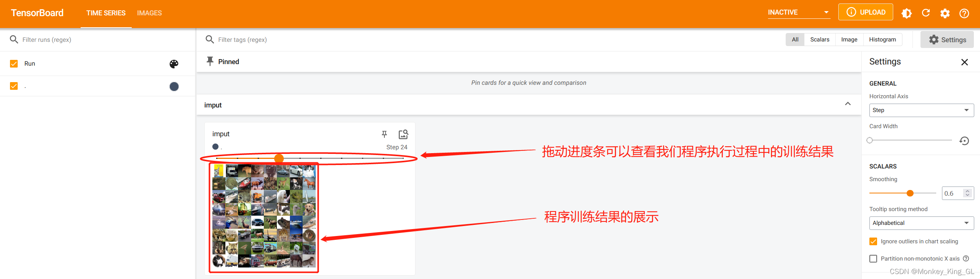Click the TensorBoard logo text
The height and width of the screenshot is (279, 980).
[37, 13]
